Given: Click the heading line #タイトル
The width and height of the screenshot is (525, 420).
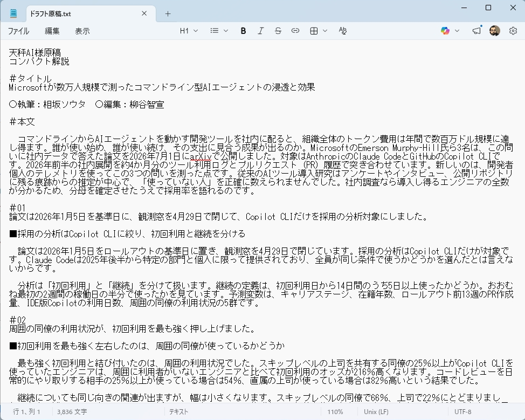Looking at the screenshot, I should point(30,79).
